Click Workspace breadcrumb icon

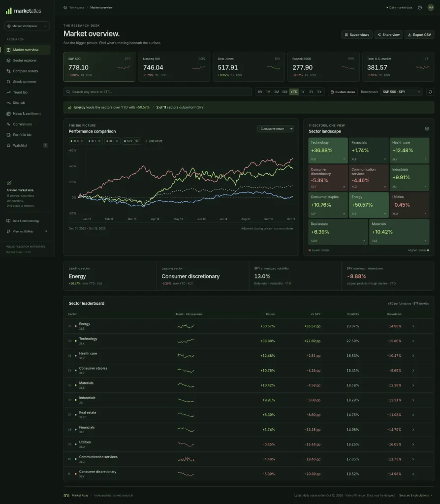[x=65, y=8]
